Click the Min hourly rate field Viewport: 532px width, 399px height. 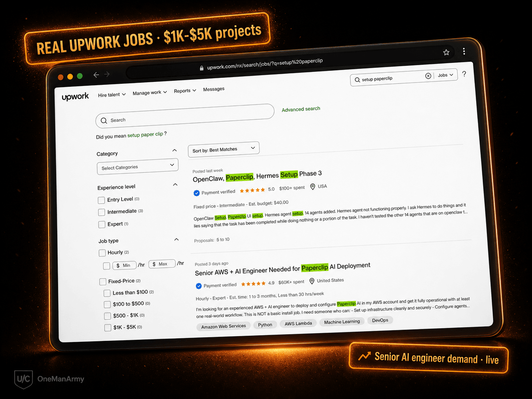pos(124,265)
